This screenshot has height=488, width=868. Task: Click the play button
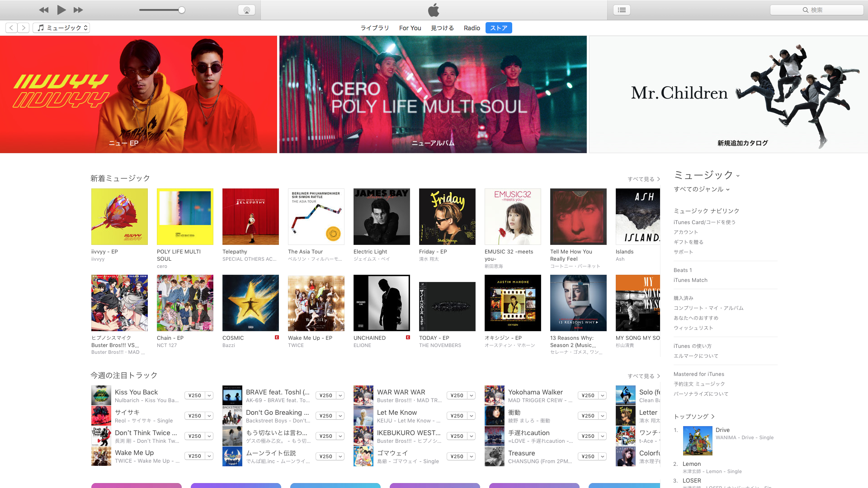(61, 10)
